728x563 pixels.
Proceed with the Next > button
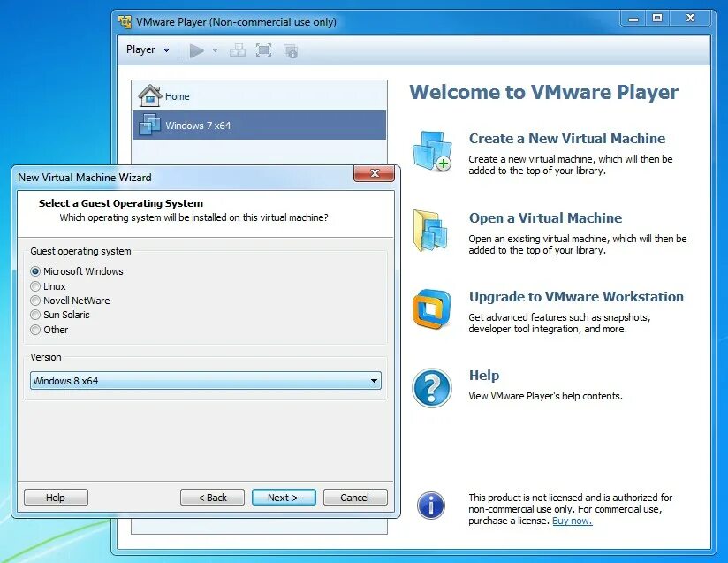coord(284,498)
